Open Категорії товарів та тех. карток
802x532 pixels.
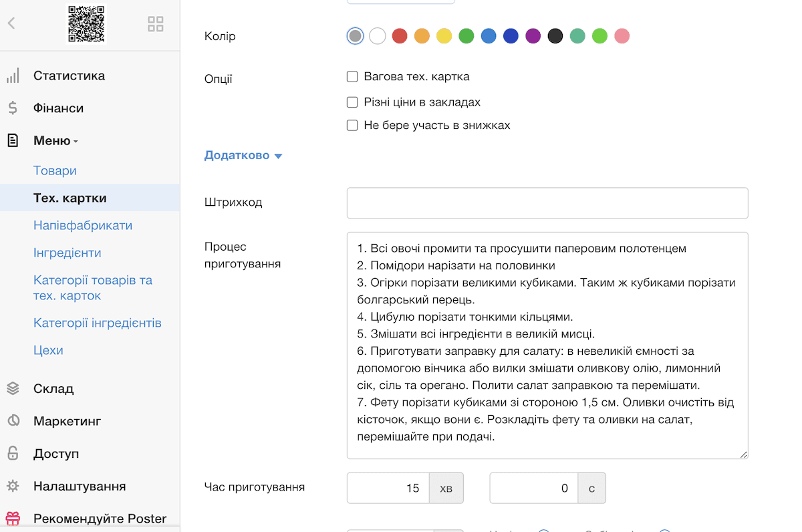pos(93,287)
